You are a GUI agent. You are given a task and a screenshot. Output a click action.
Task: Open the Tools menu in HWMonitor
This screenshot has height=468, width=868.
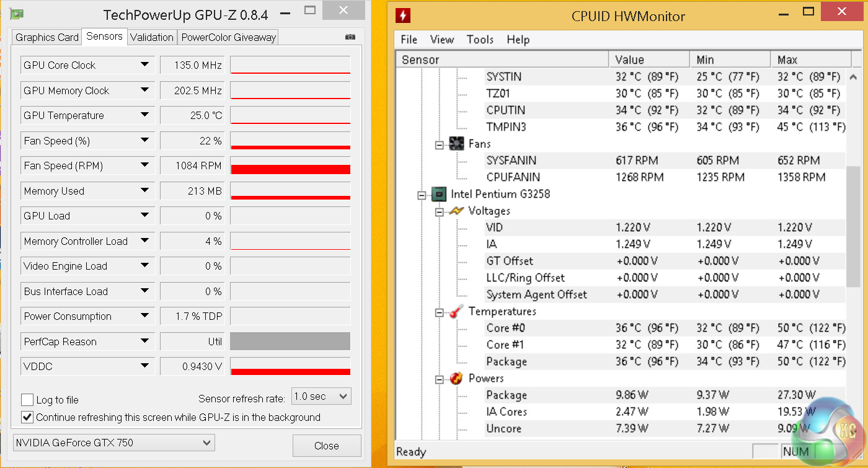click(480, 40)
